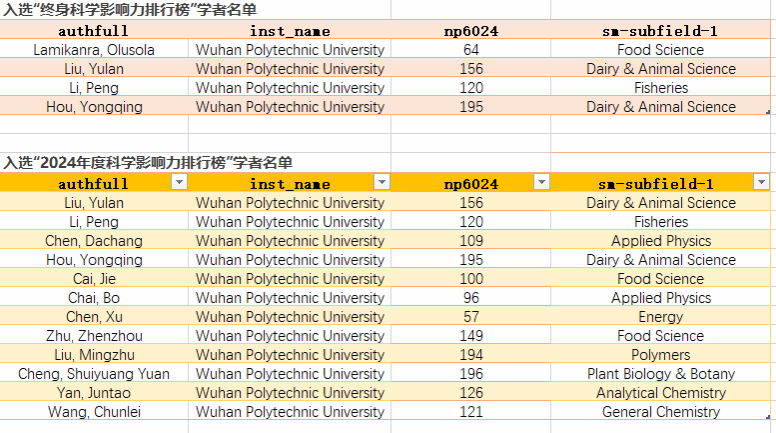Image resolution: width=776 pixels, height=433 pixels.
Task: Click the np6024 value 96
Action: 471,297
